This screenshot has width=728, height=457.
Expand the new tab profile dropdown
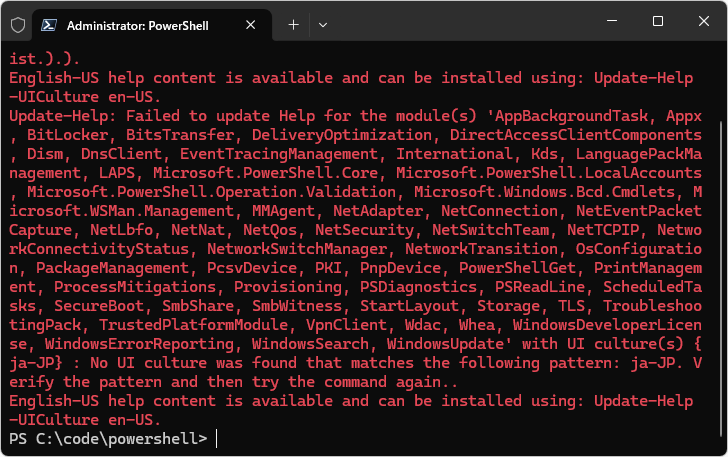point(322,24)
